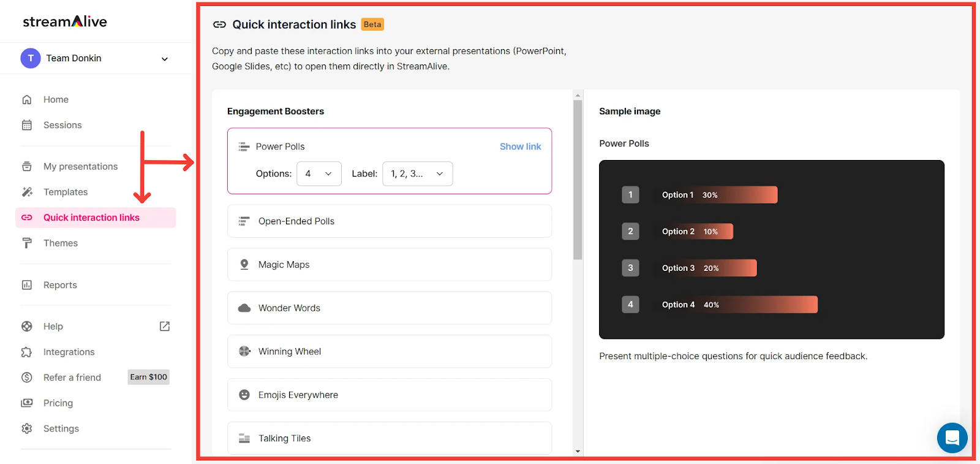Open Templates in the sidebar
The width and height of the screenshot is (980, 464).
pyautogui.click(x=66, y=192)
